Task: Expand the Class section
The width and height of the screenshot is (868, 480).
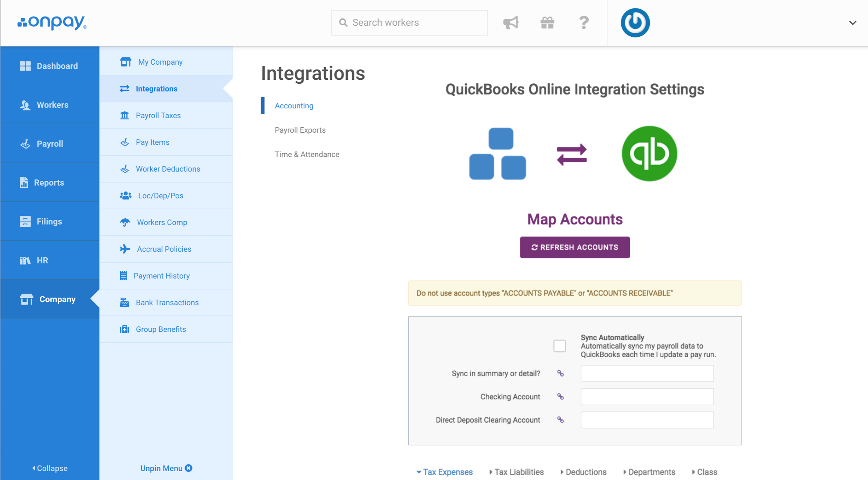Action: pyautogui.click(x=704, y=472)
